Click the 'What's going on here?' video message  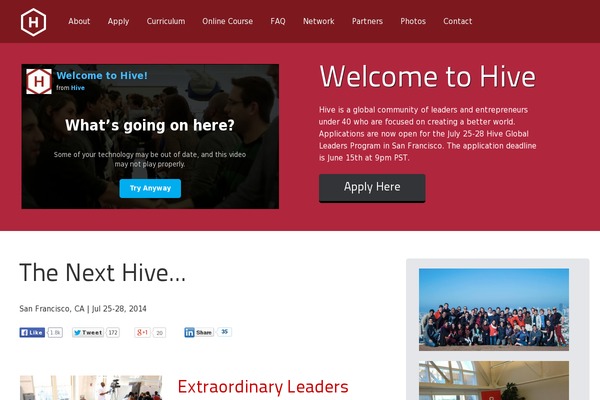pos(150,125)
